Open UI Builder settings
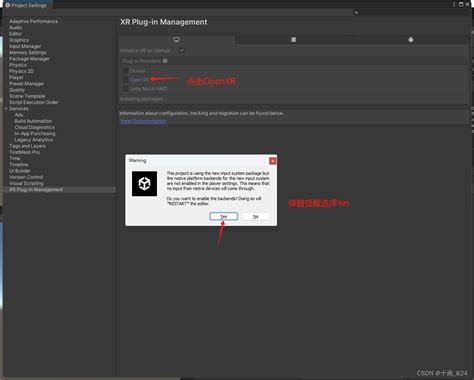The width and height of the screenshot is (474, 380). click(x=20, y=171)
